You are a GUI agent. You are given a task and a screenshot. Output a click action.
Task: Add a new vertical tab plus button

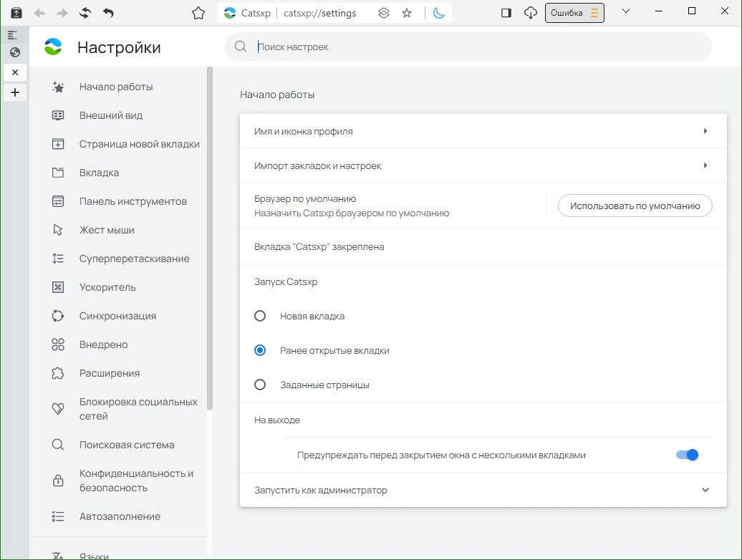(x=15, y=92)
